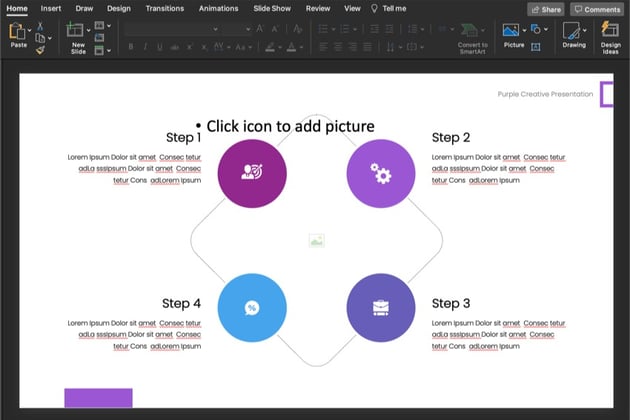Open the Drawing tool
630x420 pixels.
[573, 35]
